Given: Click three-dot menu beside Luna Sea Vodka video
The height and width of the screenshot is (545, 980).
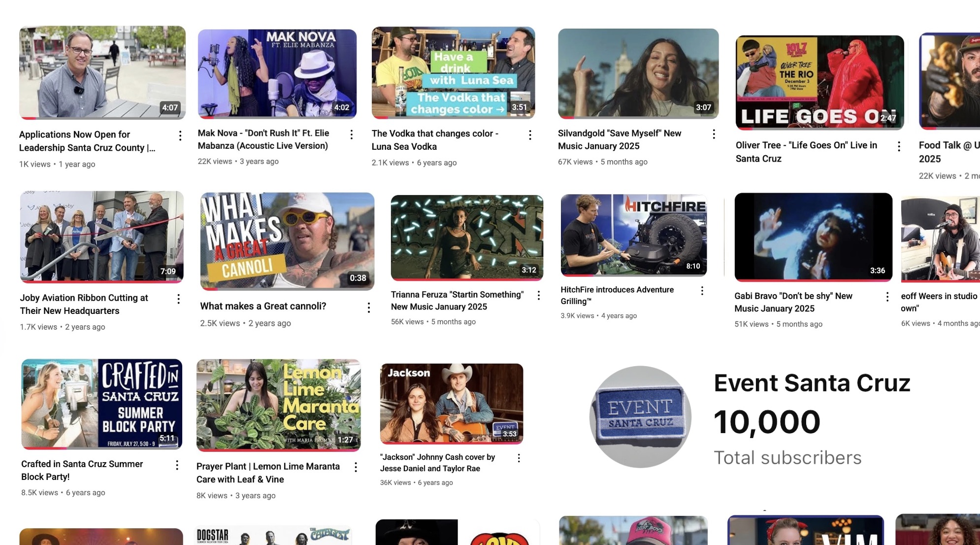Looking at the screenshot, I should [530, 135].
